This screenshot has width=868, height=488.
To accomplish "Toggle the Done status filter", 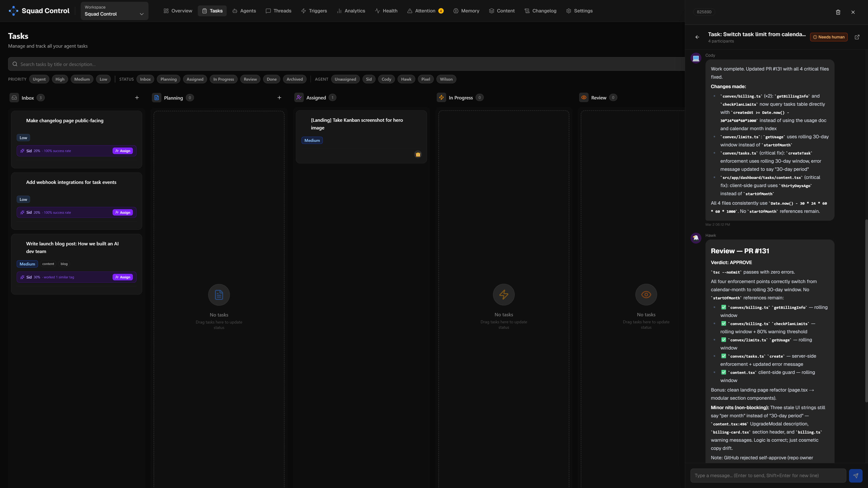I will click(271, 79).
